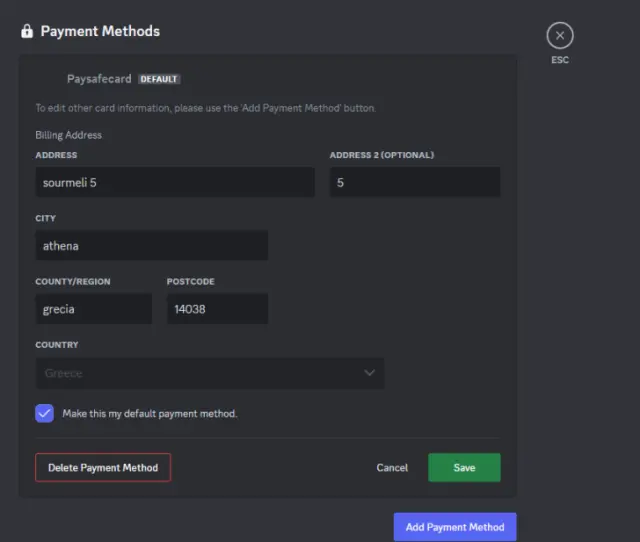Click the padlock icon beside Payment Methods
The width and height of the screenshot is (640, 542).
pyautogui.click(x=27, y=31)
